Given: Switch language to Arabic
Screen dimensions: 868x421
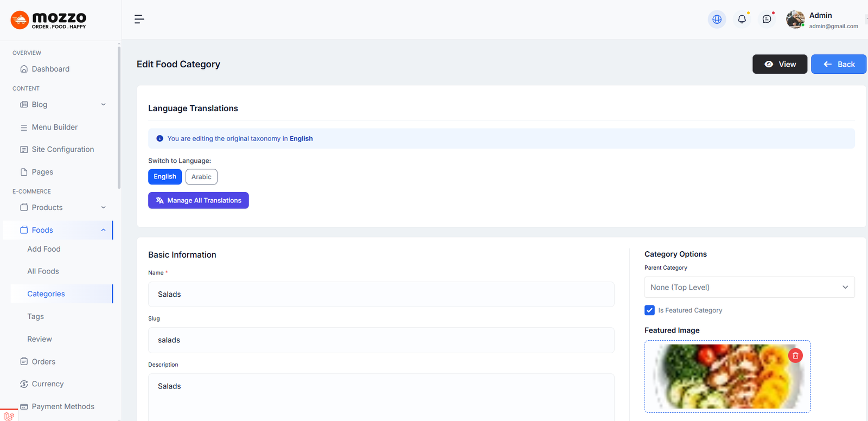Looking at the screenshot, I should point(201,177).
